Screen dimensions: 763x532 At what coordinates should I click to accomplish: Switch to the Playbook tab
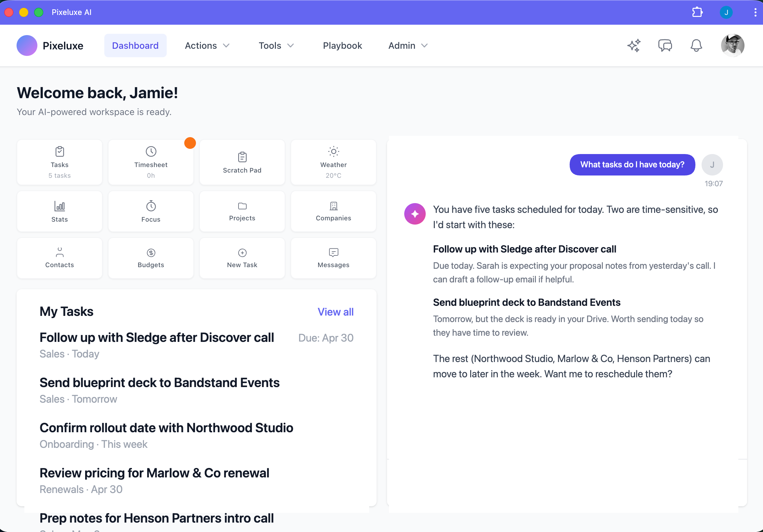click(x=342, y=45)
